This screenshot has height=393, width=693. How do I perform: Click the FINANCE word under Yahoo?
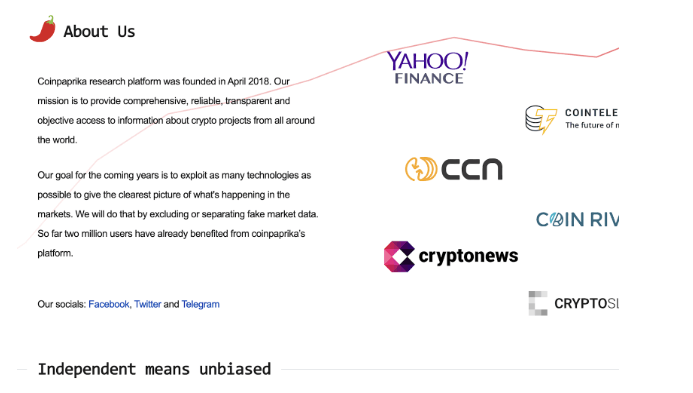point(429,79)
